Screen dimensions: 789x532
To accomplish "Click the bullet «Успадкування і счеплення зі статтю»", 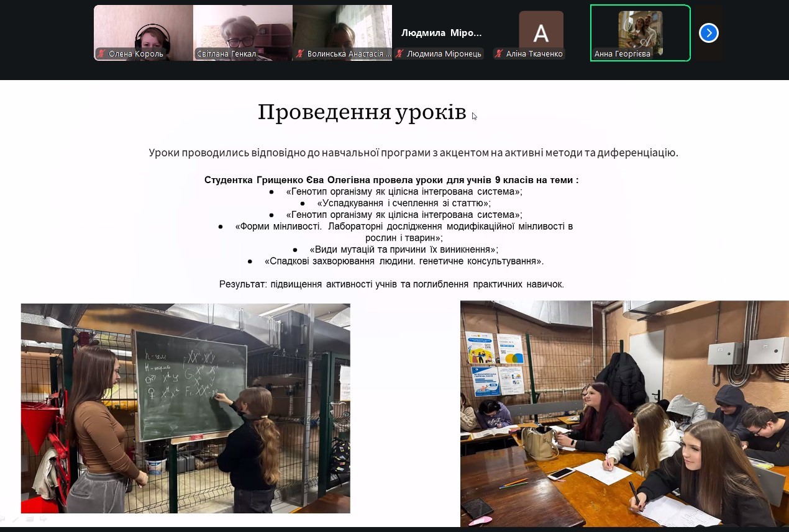I will tap(403, 203).
